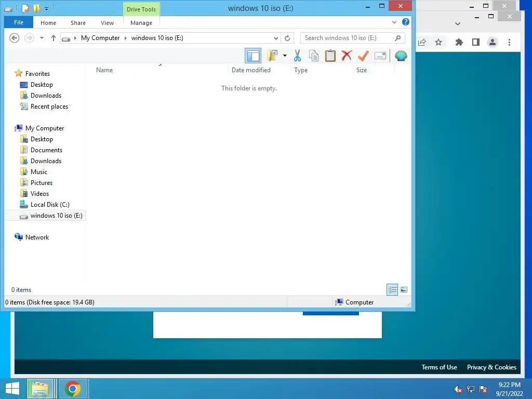Image resolution: width=532 pixels, height=399 pixels.
Task: Click windows 10 iso (E:) breadcrumb in address bar
Action: pyautogui.click(x=157, y=38)
